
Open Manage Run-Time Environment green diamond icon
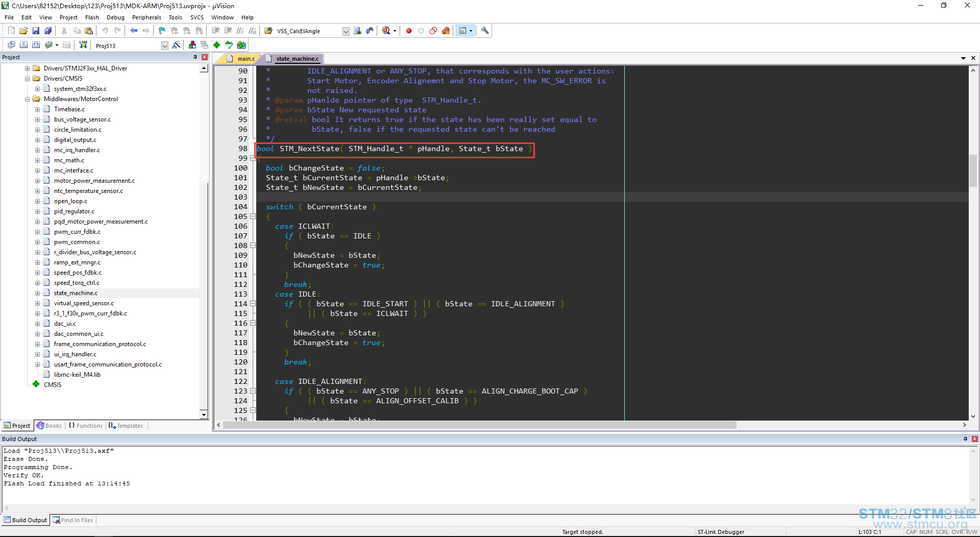tap(217, 45)
